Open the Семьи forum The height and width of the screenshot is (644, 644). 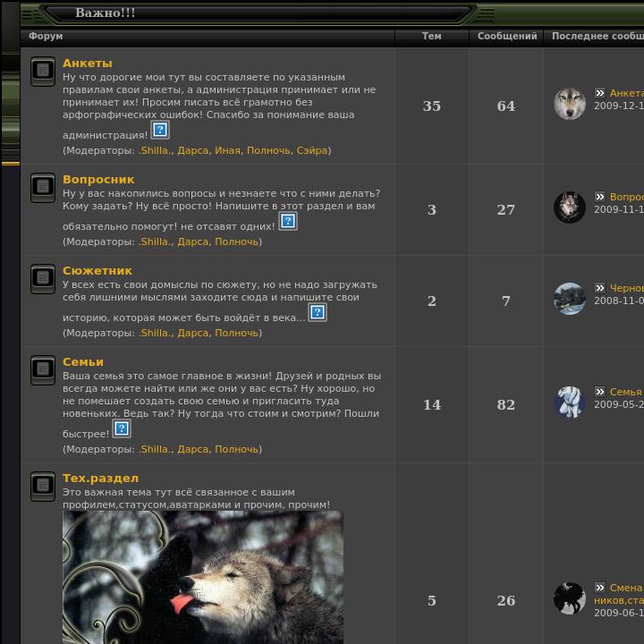pos(83,362)
